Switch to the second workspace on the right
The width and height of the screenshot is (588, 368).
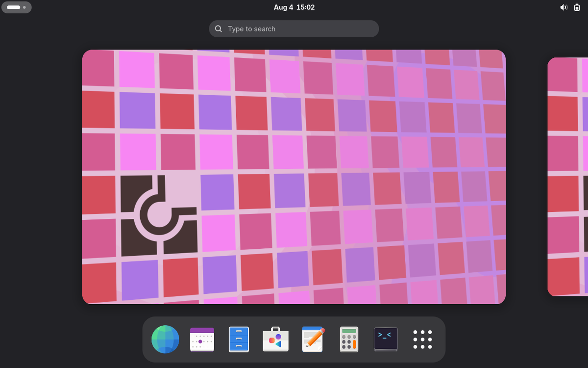[568, 177]
